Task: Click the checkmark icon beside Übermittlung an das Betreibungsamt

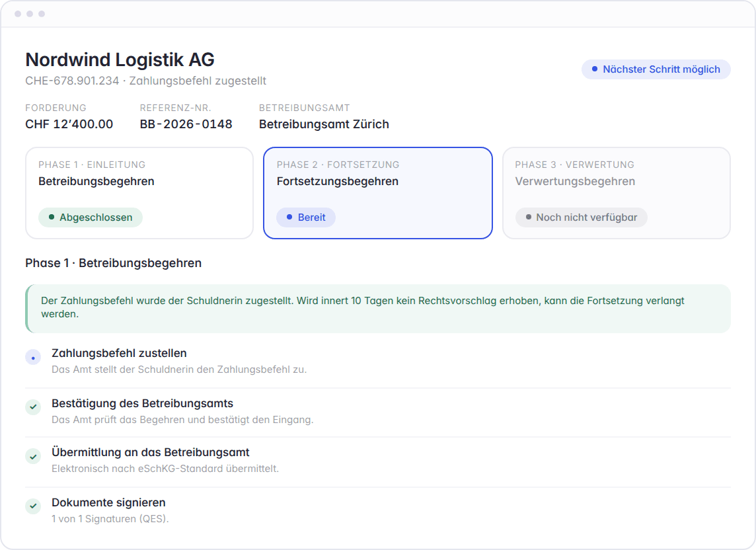Action: pos(33,456)
